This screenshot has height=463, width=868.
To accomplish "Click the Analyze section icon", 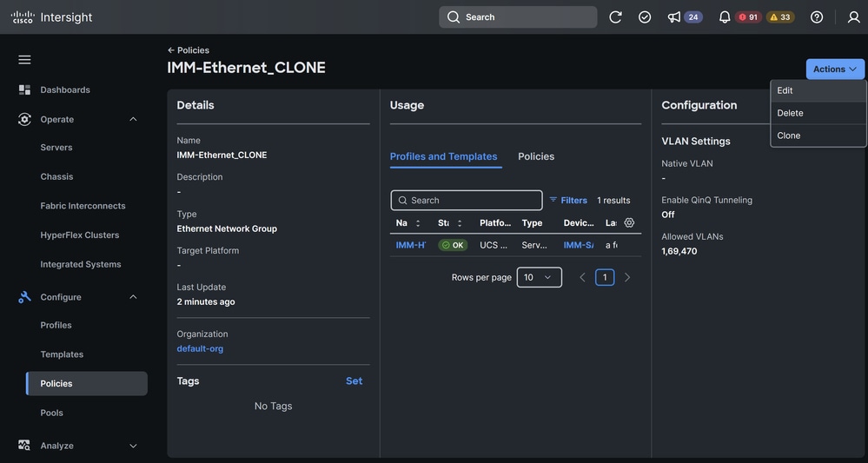I will point(24,446).
